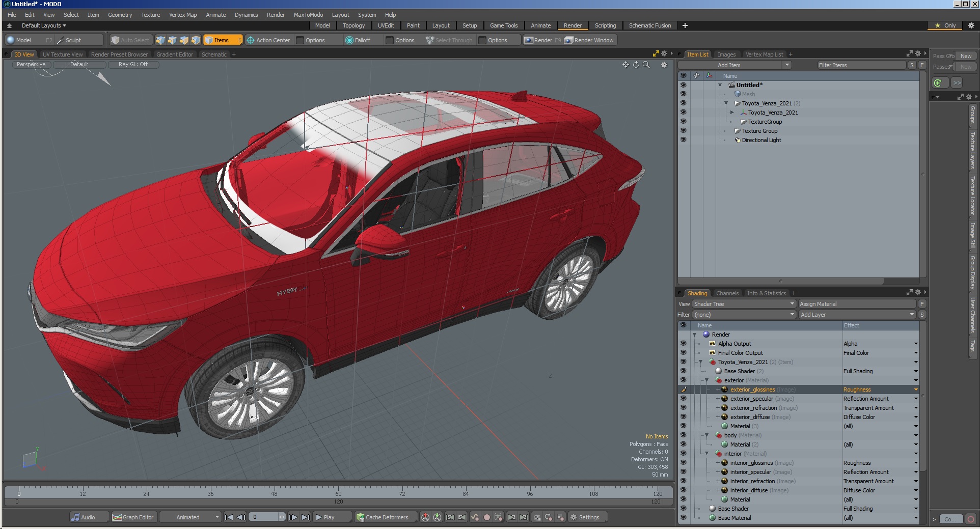Jump to first keyframe icon
980x529 pixels.
pyautogui.click(x=450, y=517)
